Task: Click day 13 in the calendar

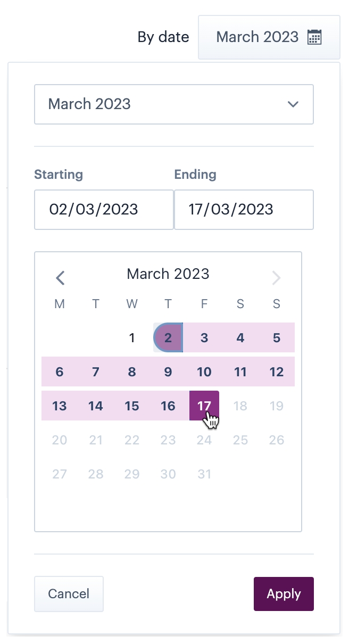Action: [x=60, y=406]
